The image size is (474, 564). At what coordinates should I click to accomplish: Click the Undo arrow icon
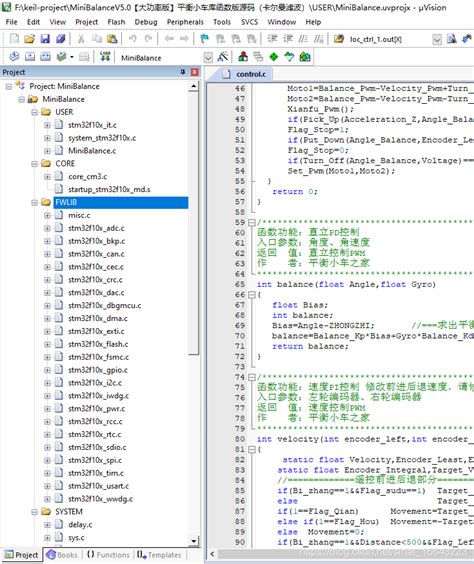point(133,38)
